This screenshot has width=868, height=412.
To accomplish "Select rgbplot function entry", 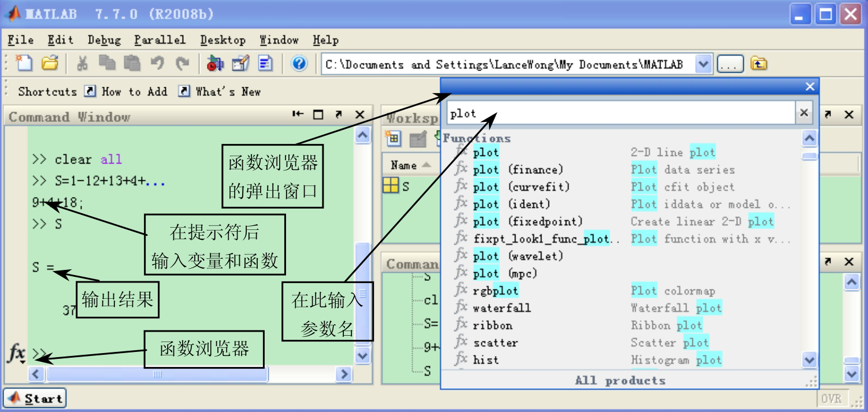I will pos(622,291).
